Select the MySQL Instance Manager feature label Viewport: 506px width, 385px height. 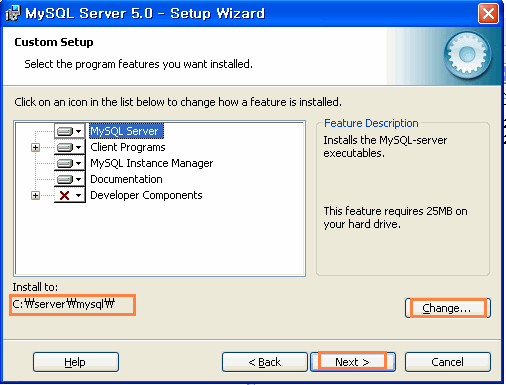(x=152, y=163)
